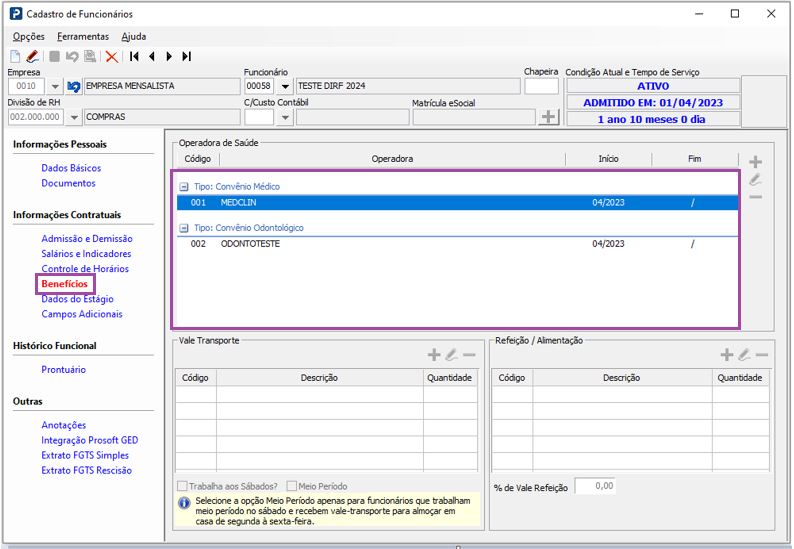
Task: Open the Empresa code dropdown
Action: coord(55,87)
